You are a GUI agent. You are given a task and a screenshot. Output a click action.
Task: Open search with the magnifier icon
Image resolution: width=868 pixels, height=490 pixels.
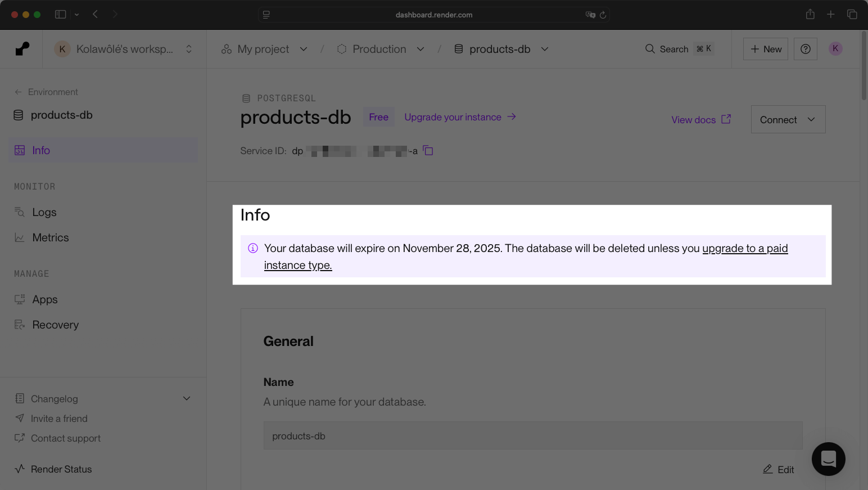650,49
